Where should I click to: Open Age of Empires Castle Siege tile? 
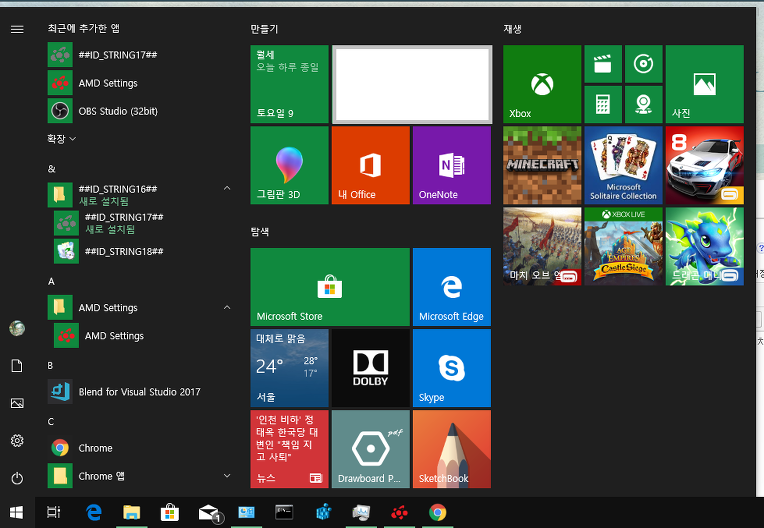(623, 246)
